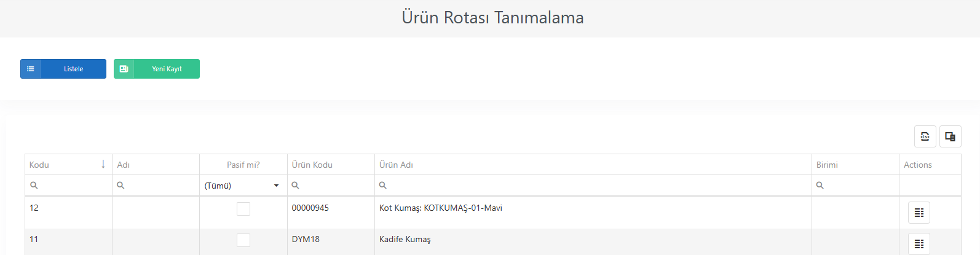Toggle Pasif mi checkbox for row 11
The height and width of the screenshot is (255, 980).
[x=243, y=240]
